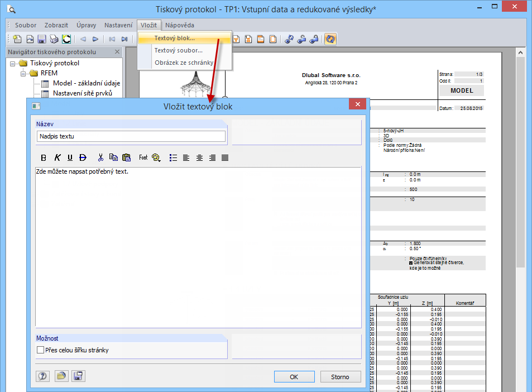Choose 'Obrázek ze schránky' menu entry
Image resolution: width=532 pixels, height=392 pixels.
coord(185,63)
